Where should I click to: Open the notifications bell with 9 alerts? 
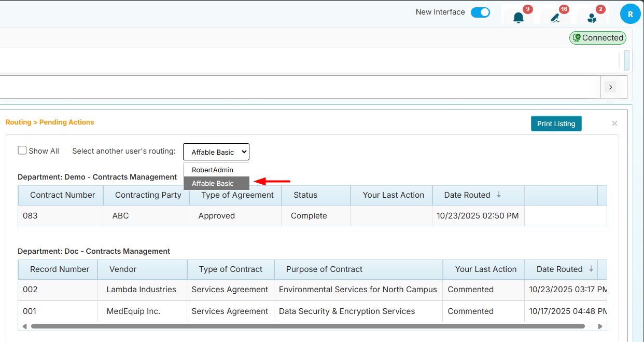click(518, 17)
